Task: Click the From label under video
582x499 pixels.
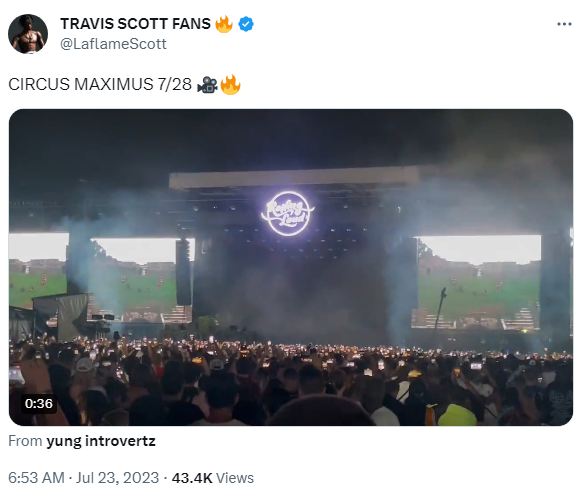Action: pos(25,441)
